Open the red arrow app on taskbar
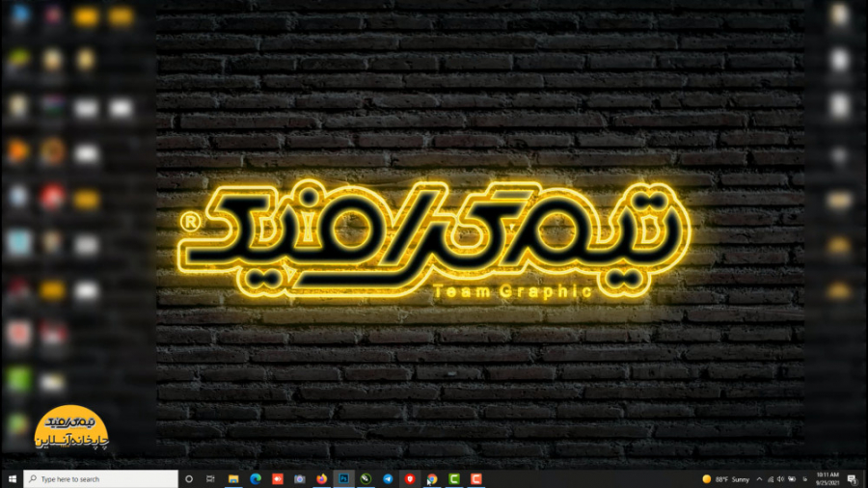The width and height of the screenshot is (868, 488). click(278, 479)
